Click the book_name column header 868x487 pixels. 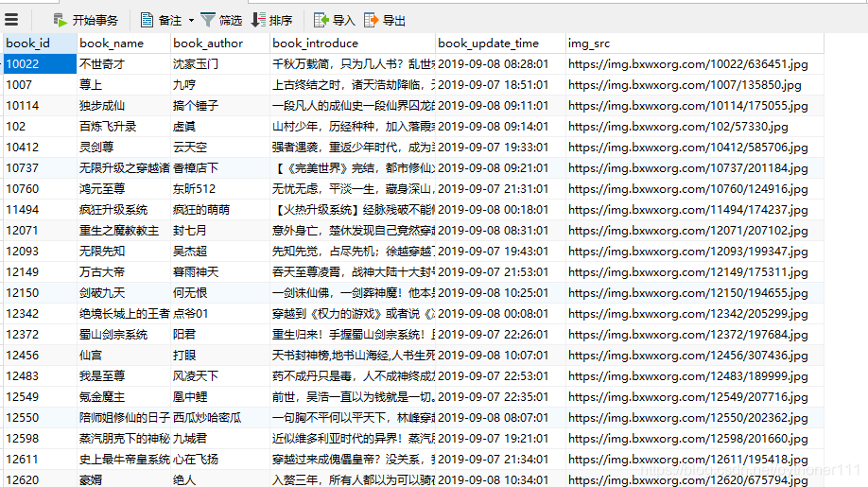click(124, 43)
